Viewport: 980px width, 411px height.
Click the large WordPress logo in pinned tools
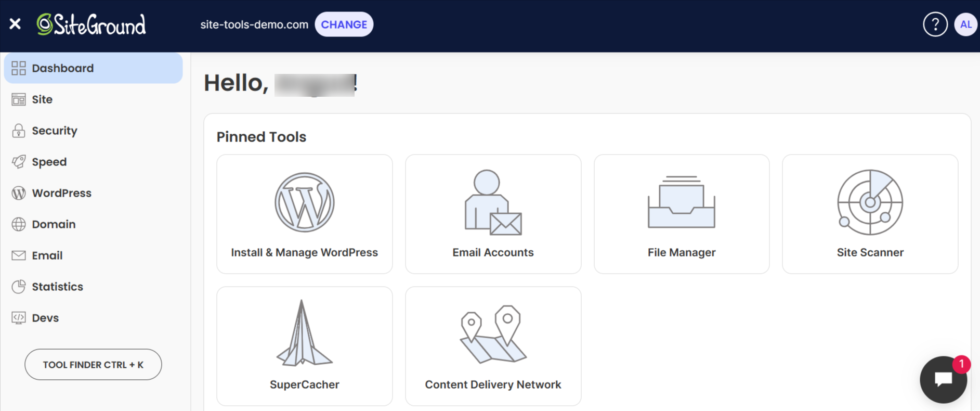coord(305,202)
